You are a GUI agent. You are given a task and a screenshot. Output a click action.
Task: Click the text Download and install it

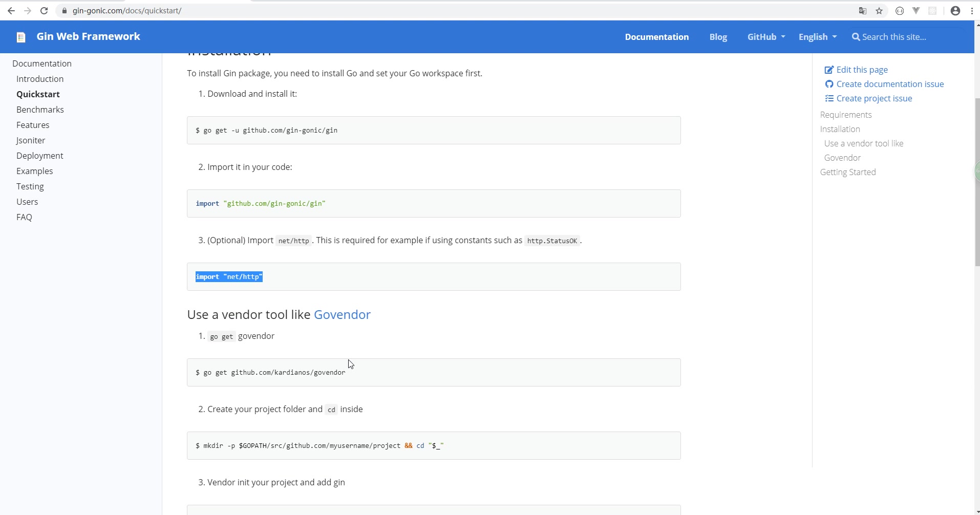pyautogui.click(x=252, y=94)
